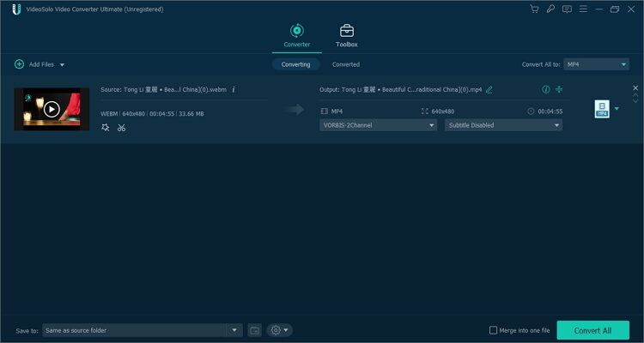Remove the file with the X icon

click(x=635, y=87)
